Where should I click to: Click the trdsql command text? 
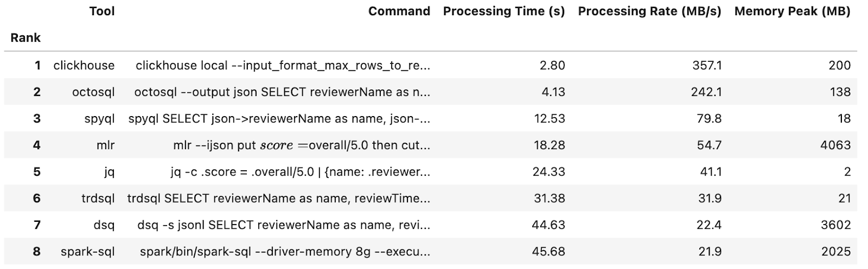[279, 198]
